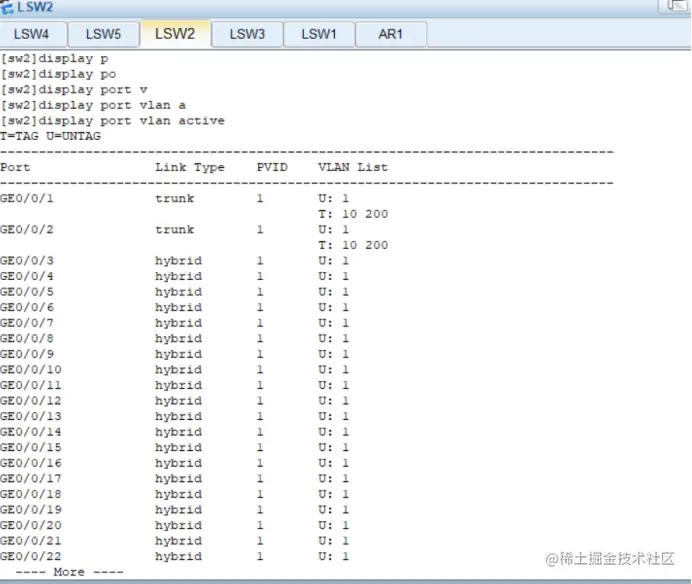
Task: Click the 'Link Type' column header
Action: [x=190, y=167]
